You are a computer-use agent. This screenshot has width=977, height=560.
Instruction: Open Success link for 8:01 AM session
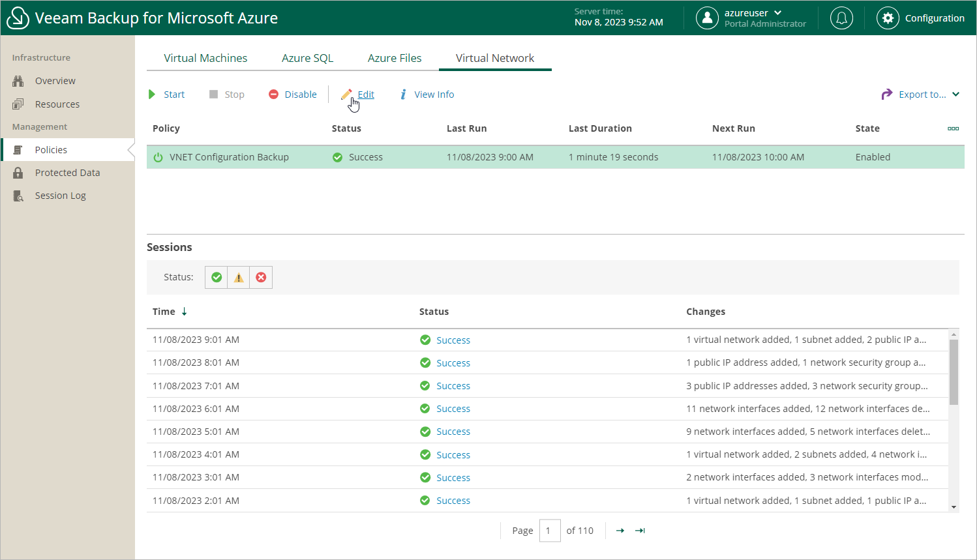click(453, 363)
